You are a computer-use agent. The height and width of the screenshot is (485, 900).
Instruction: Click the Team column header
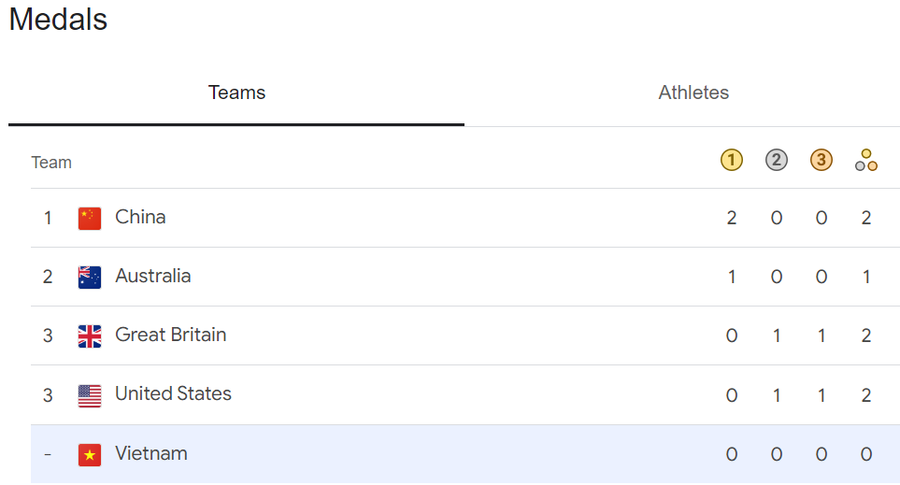[51, 162]
